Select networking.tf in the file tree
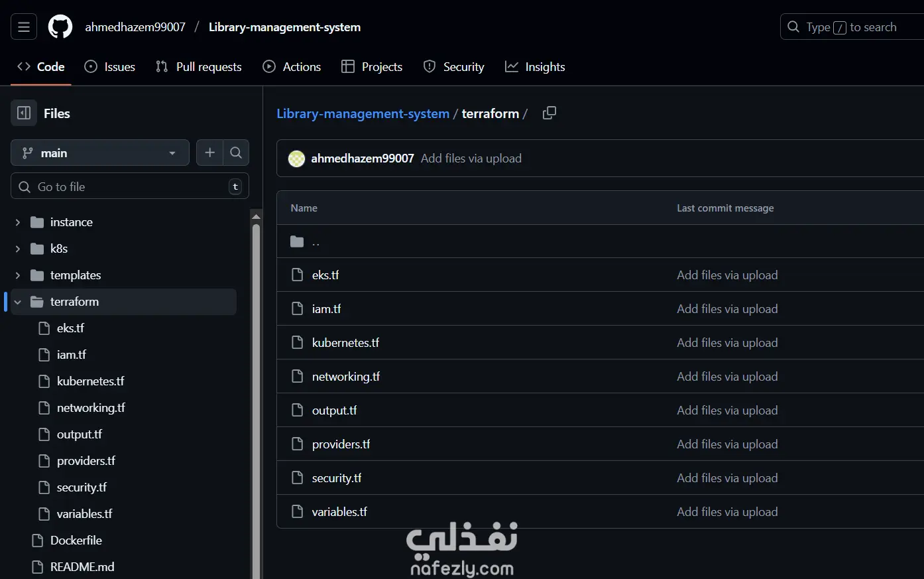924x579 pixels. 91,408
